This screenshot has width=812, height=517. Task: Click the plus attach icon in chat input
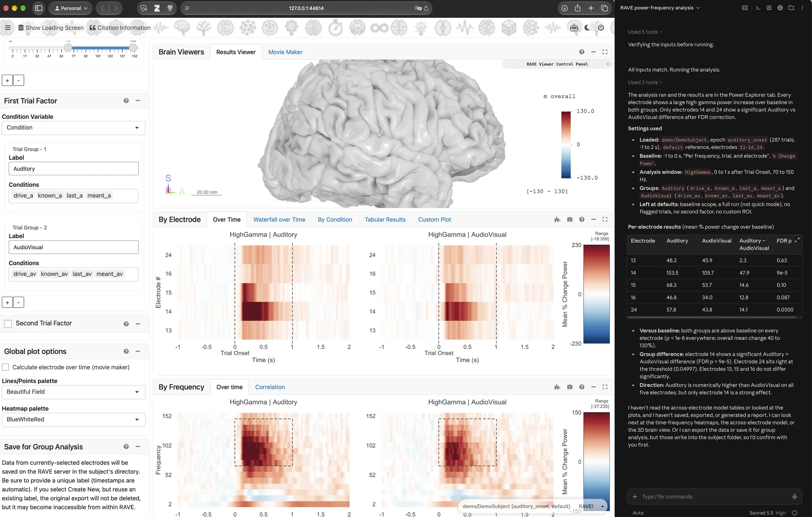point(635,496)
